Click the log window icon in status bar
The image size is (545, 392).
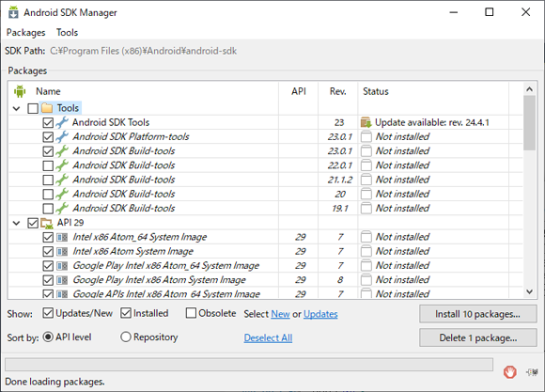pyautogui.click(x=532, y=372)
